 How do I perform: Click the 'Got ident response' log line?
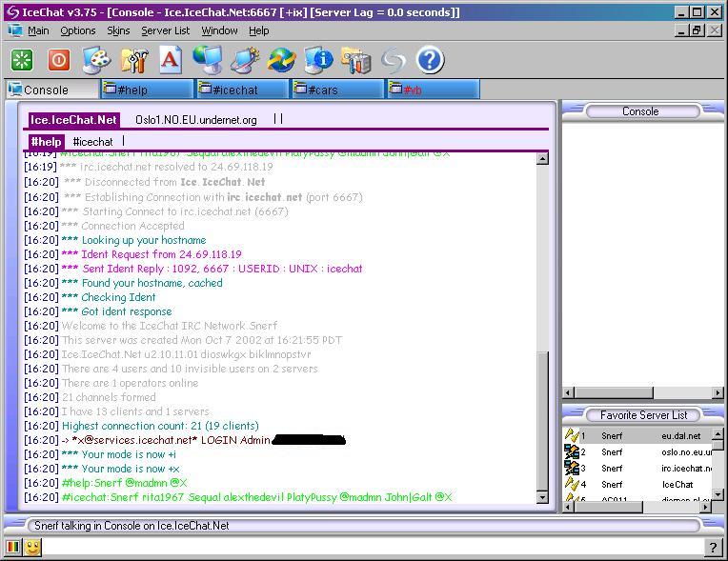pyautogui.click(x=98, y=311)
